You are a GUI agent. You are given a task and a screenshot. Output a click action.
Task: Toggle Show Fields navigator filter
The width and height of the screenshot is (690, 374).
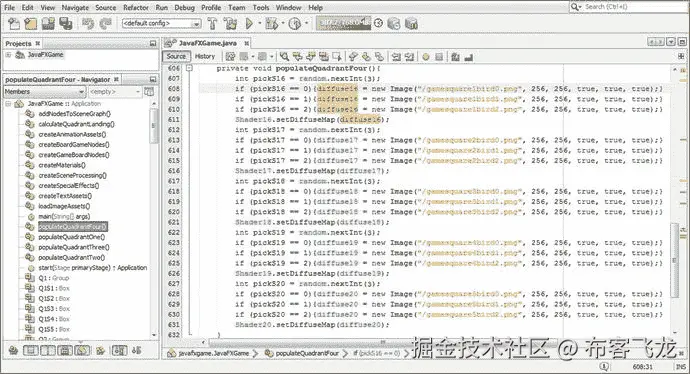[30, 350]
